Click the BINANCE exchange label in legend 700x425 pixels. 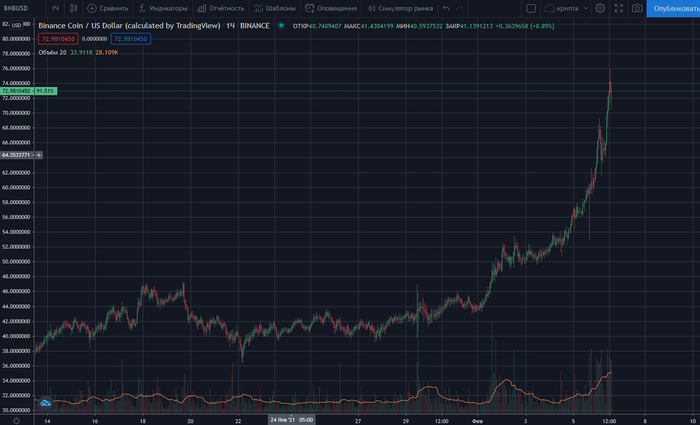click(255, 26)
